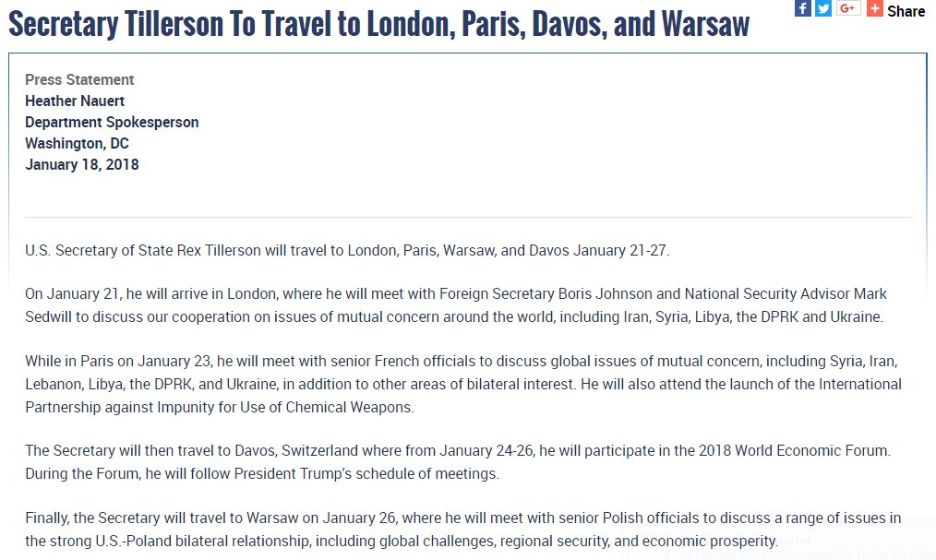Image resolution: width=936 pixels, height=560 pixels.
Task: Open more sharing options with the orange plus icon
Action: click(874, 9)
